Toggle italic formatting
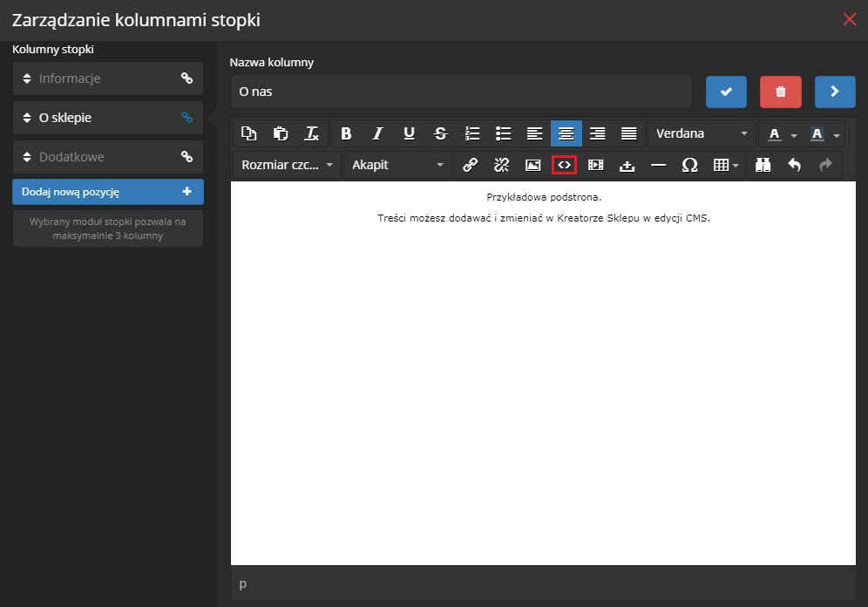 point(377,133)
